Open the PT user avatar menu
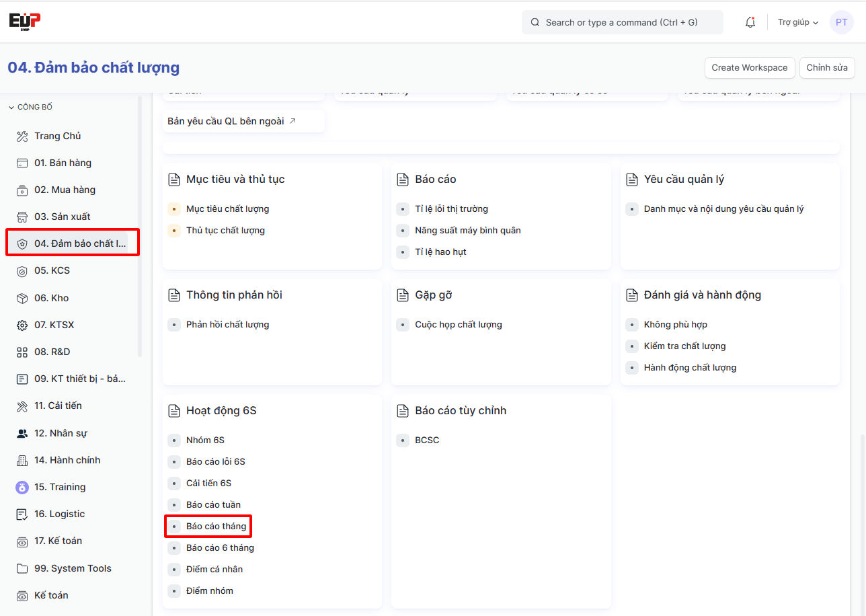This screenshot has width=866, height=616. coord(841,22)
